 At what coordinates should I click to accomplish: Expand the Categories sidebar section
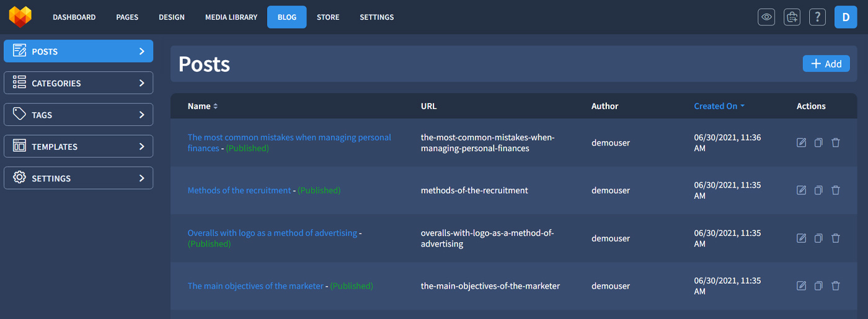point(78,83)
